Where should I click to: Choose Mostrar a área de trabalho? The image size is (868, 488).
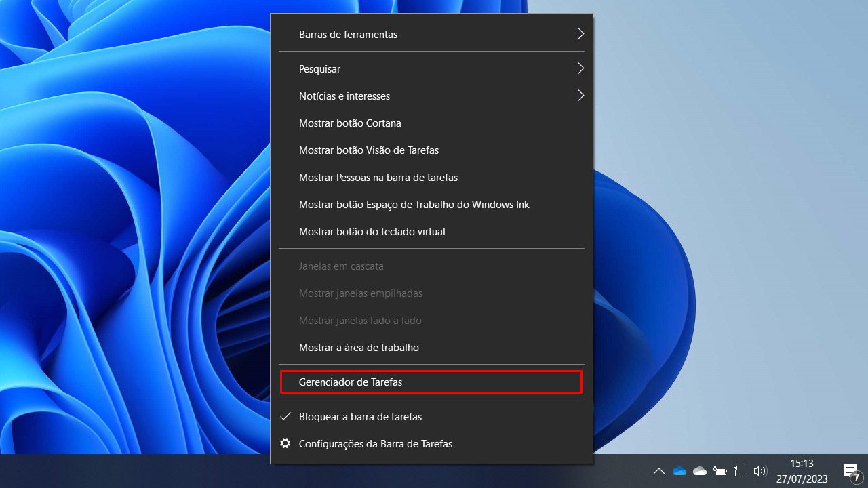(431, 348)
